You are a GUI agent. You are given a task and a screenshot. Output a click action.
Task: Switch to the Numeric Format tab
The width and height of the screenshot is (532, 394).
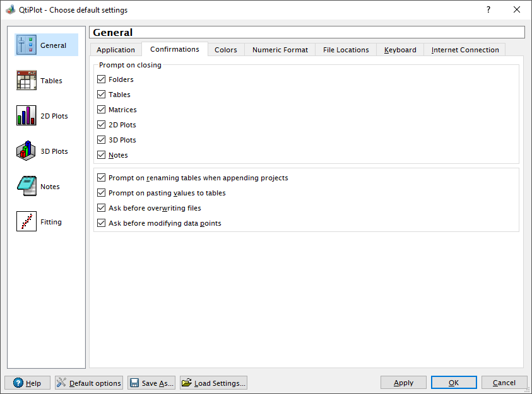pos(280,50)
